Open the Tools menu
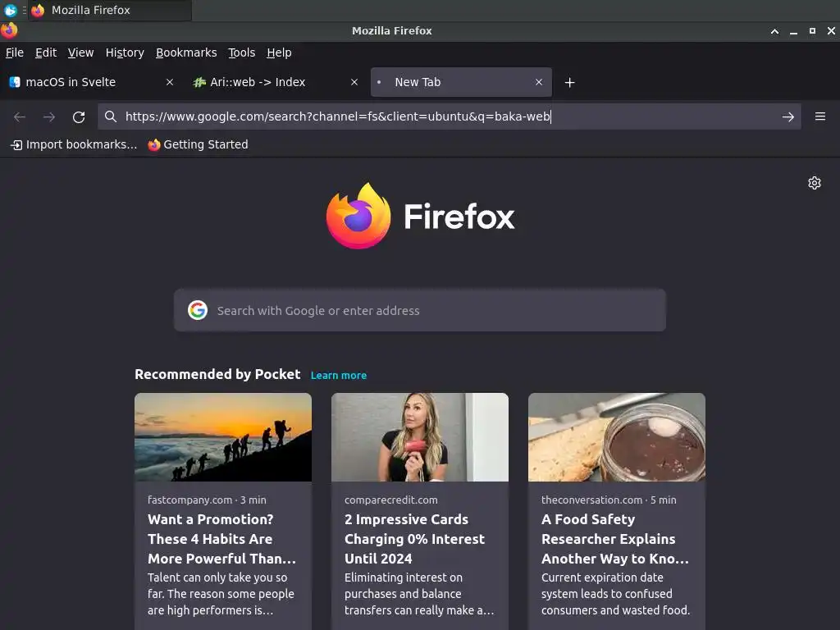Viewport: 840px width, 630px height. tap(242, 52)
